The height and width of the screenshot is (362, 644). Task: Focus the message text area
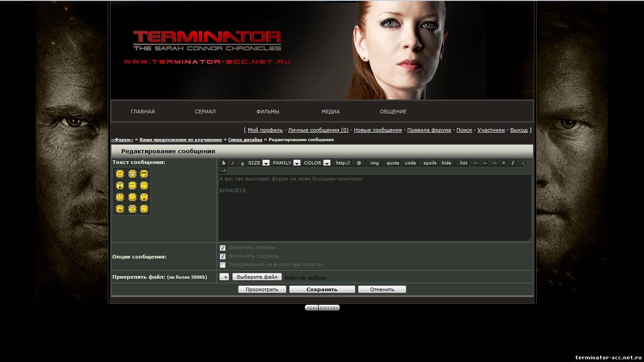[x=375, y=208]
